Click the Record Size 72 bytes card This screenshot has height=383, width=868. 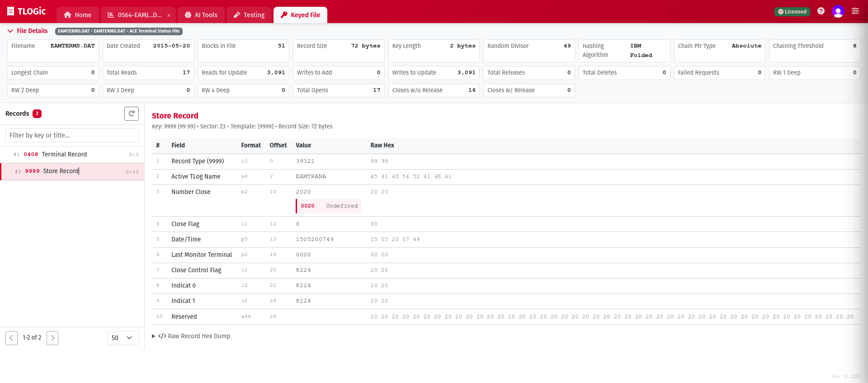pyautogui.click(x=339, y=51)
